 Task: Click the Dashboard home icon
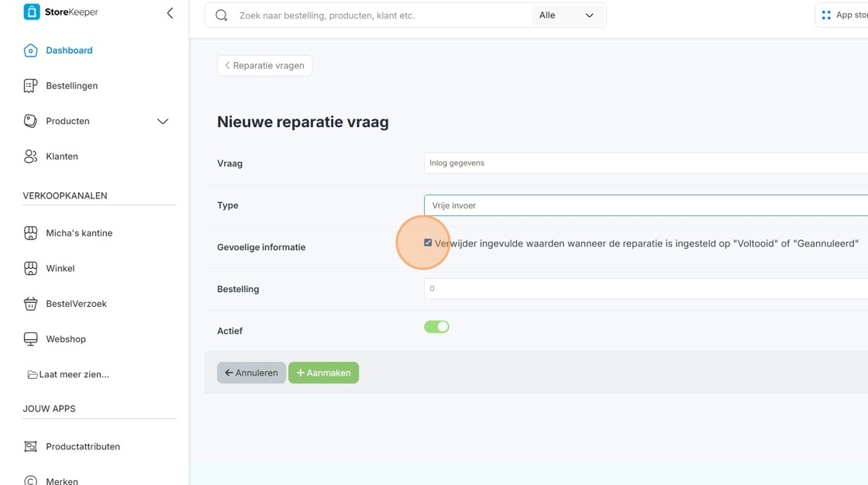click(x=30, y=50)
